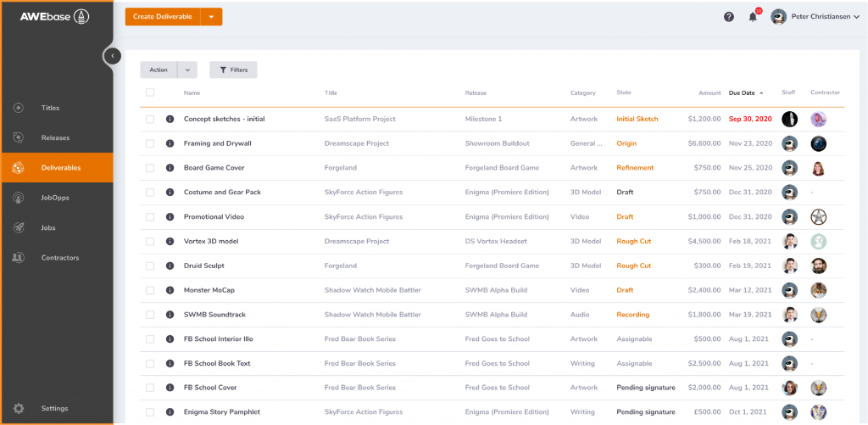Collapse the sidebar with the arrow button
Image resolution: width=868 pixels, height=425 pixels.
tap(112, 56)
